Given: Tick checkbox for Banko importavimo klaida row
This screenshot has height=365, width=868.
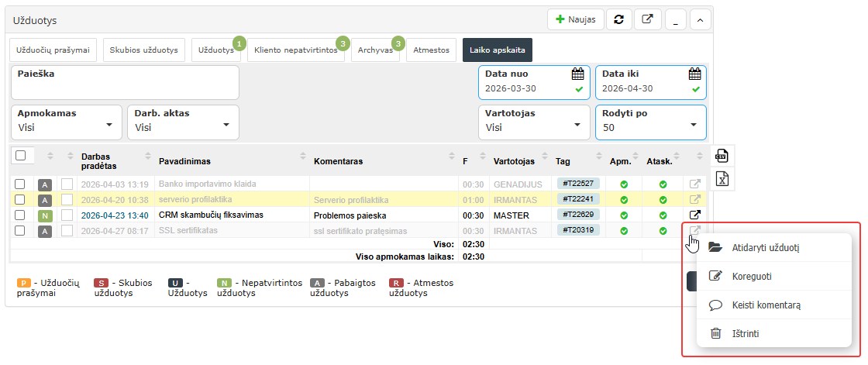Looking at the screenshot, I should pos(19,184).
